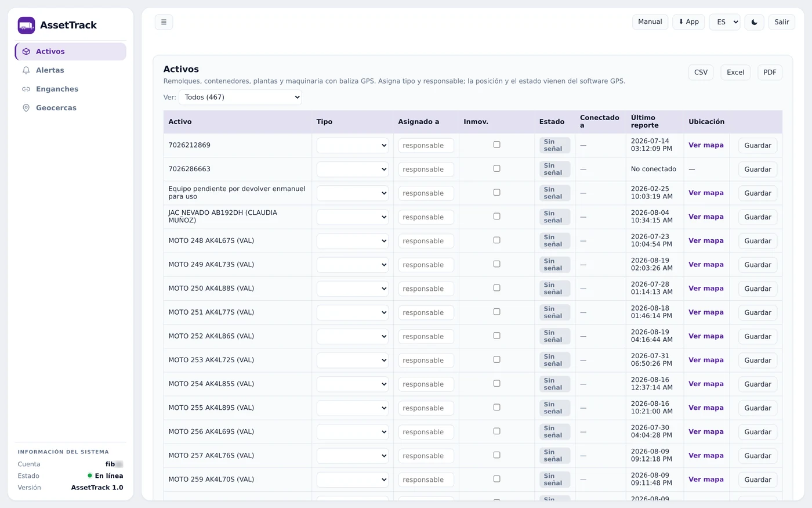Click asset name MOTO 253 AK4L72S (VAL)
Image resolution: width=812 pixels, height=508 pixels.
pos(211,360)
